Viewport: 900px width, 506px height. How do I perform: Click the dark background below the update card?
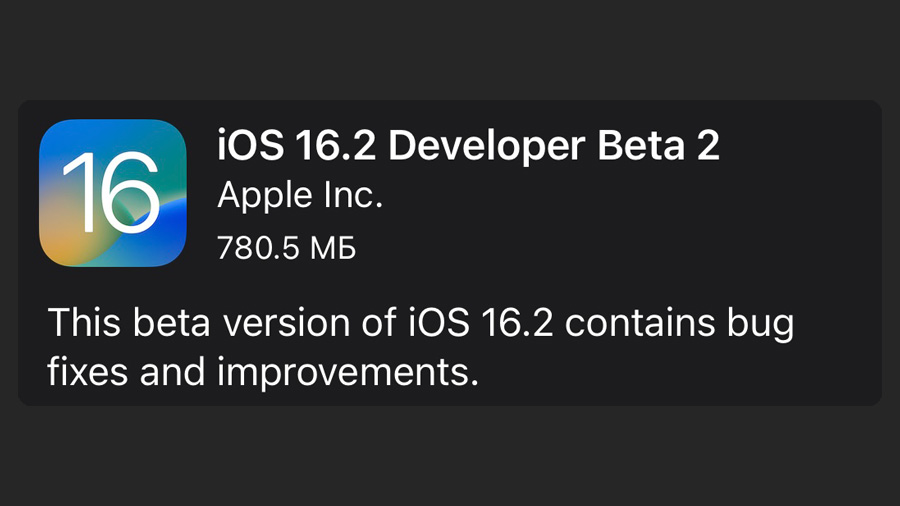coord(450,456)
